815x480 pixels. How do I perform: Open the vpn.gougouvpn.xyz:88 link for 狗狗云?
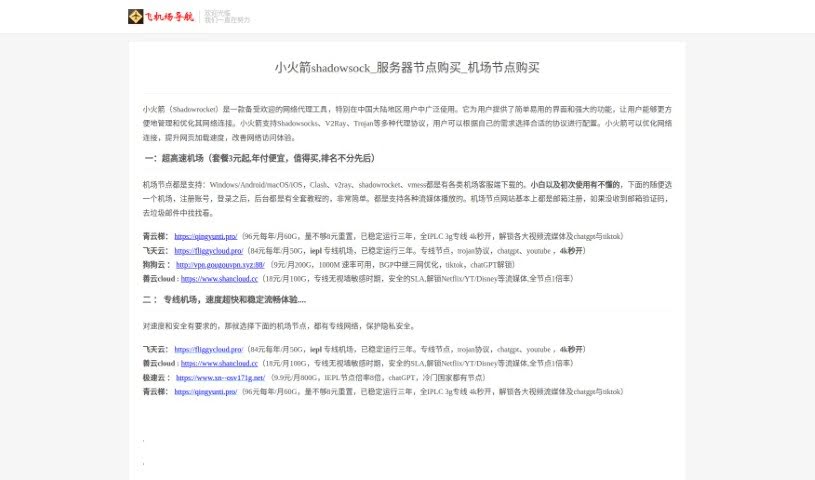click(220, 265)
